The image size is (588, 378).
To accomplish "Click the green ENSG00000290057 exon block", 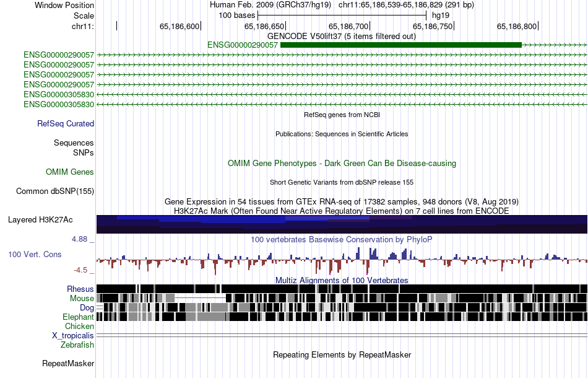I will [x=401, y=45].
